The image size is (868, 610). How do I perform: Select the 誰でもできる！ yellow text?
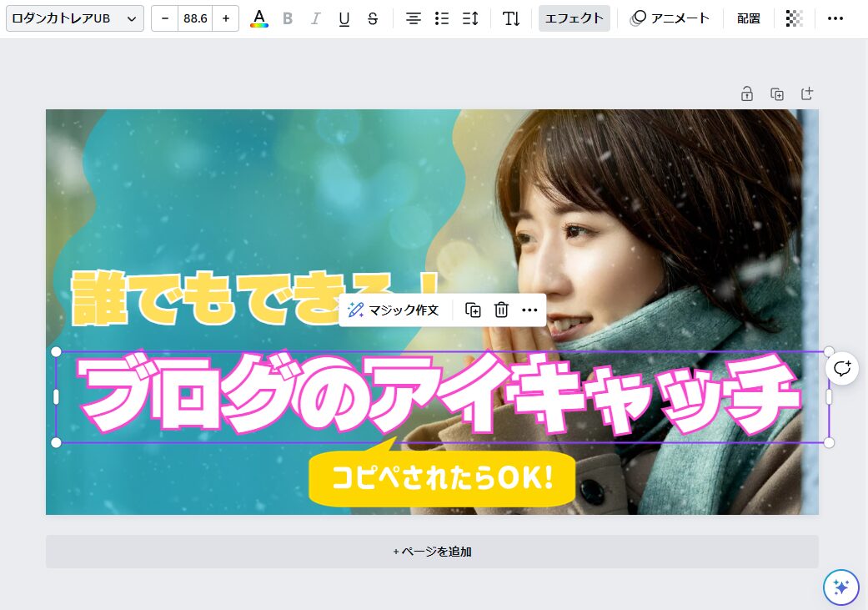[x=205, y=298]
